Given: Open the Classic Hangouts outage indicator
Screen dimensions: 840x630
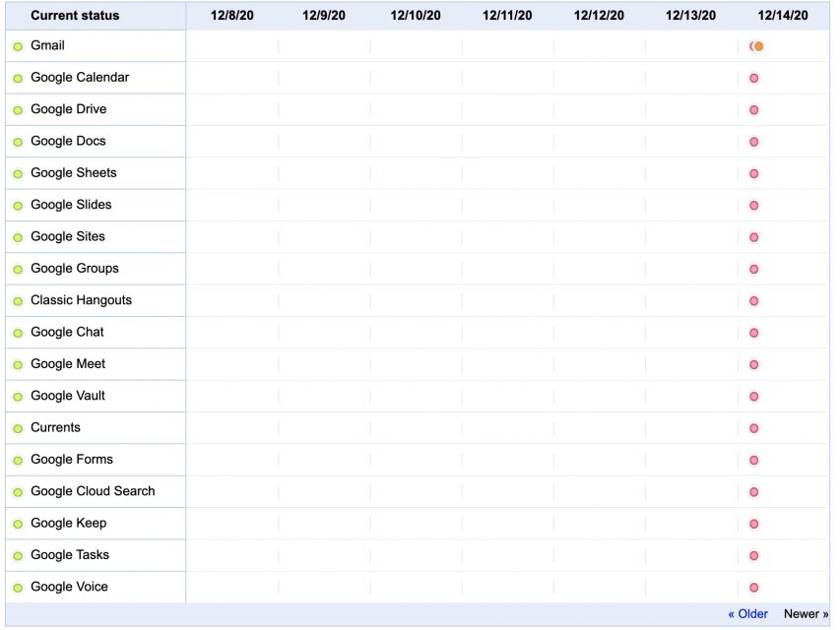Looking at the screenshot, I should pyautogui.click(x=754, y=301).
